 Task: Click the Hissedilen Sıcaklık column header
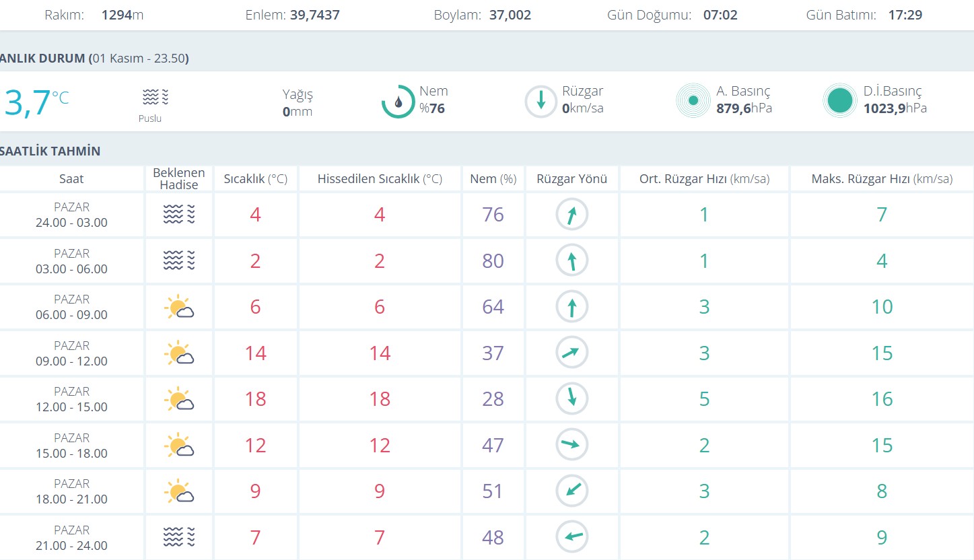tap(380, 179)
